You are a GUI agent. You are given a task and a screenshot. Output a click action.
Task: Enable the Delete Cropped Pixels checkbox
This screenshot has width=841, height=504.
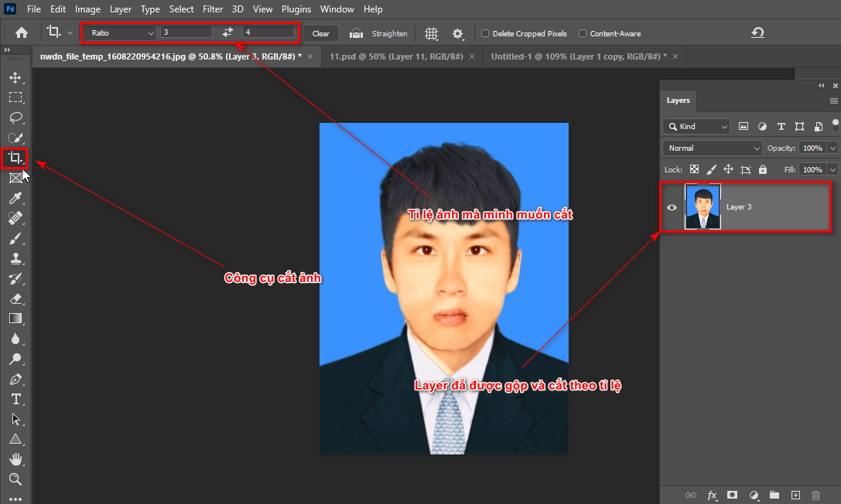(485, 33)
